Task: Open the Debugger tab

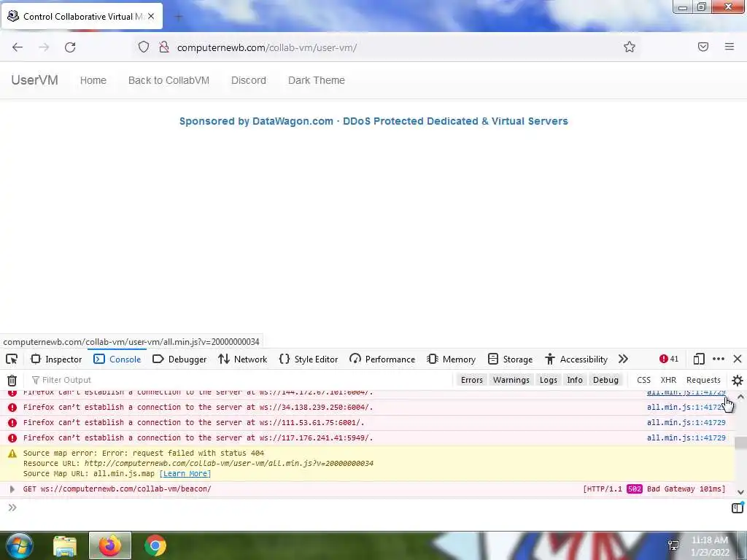Action: tap(179, 359)
